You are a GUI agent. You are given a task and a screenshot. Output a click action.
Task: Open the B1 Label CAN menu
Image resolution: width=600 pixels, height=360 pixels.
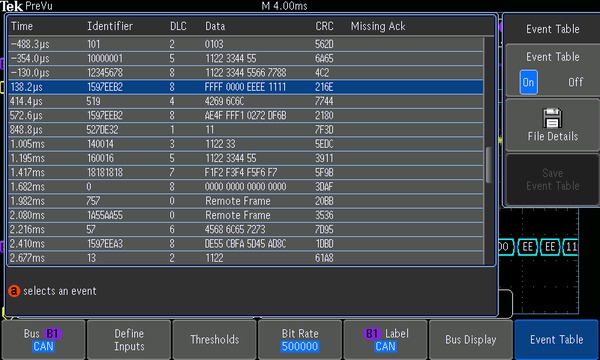click(386, 340)
